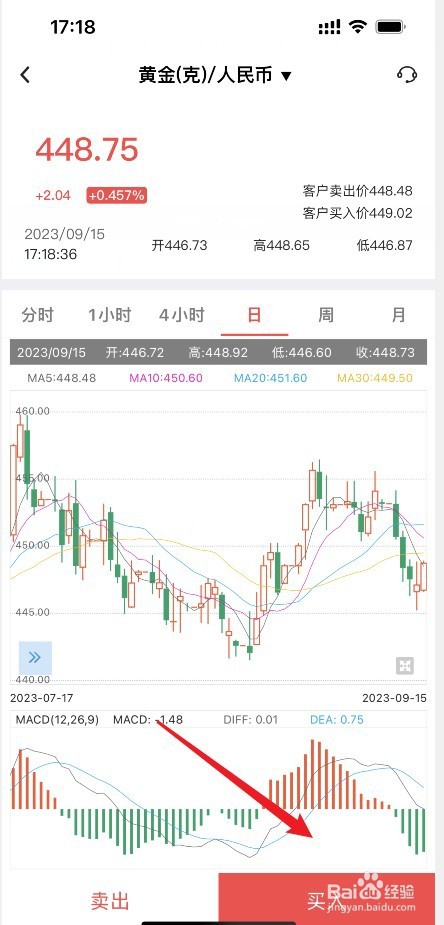
Task: Tap 客户买入价449.02 text
Action: point(357,213)
